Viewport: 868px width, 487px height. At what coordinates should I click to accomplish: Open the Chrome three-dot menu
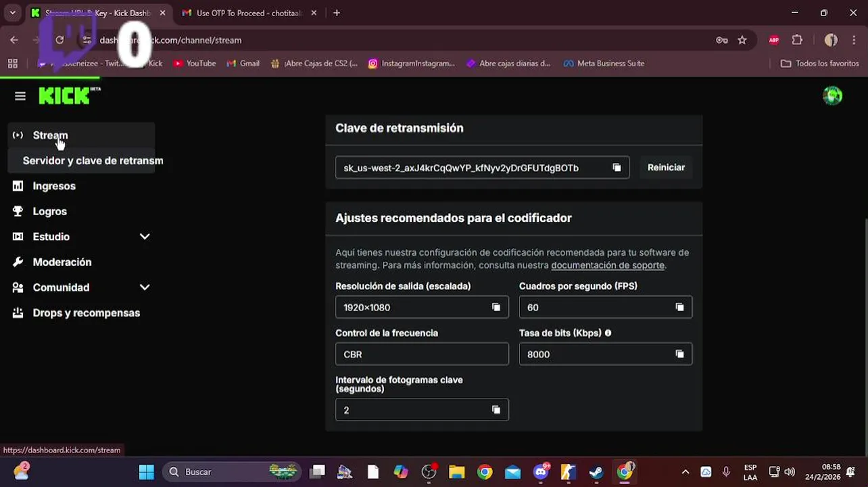[x=853, y=40]
